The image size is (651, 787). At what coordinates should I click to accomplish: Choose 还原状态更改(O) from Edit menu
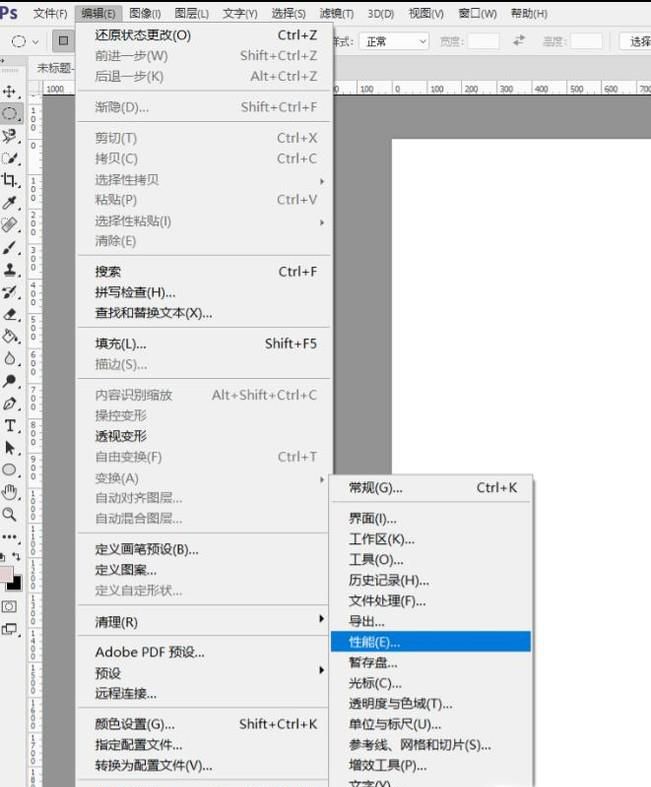(205, 35)
